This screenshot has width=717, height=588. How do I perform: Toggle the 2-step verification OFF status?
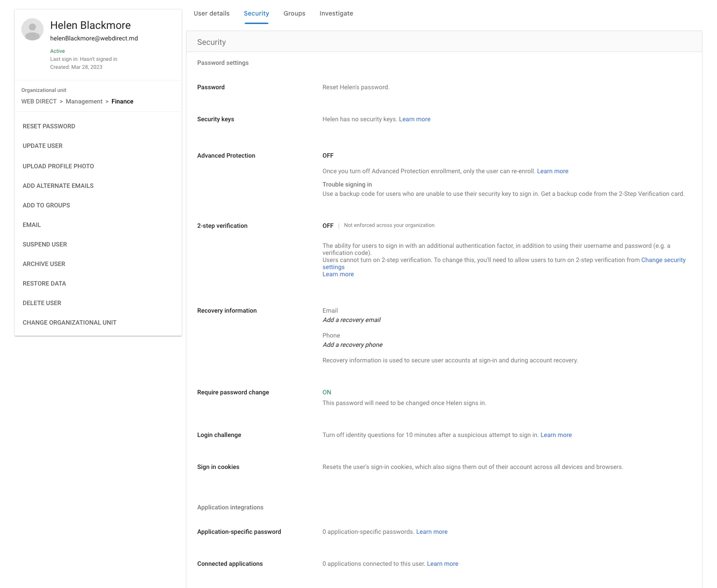328,226
